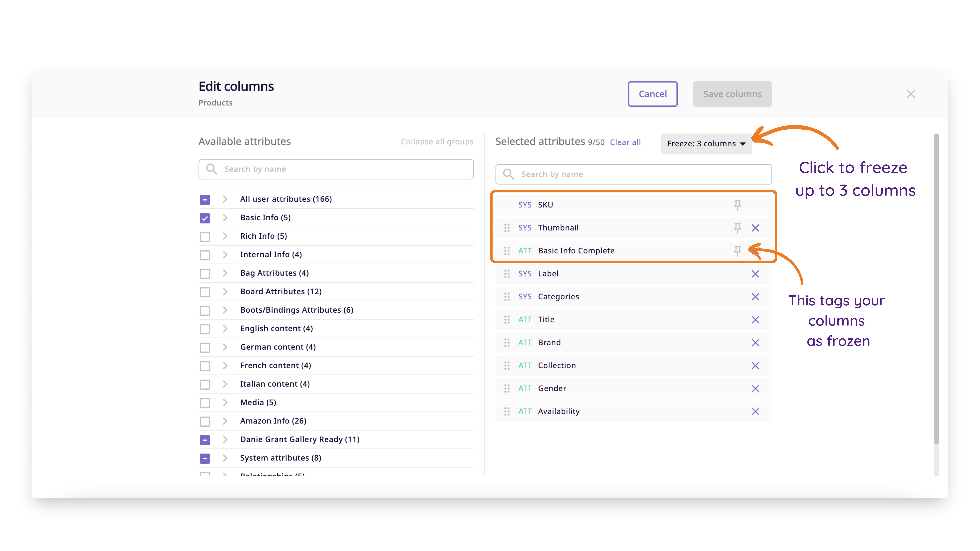The height and width of the screenshot is (551, 980).
Task: Click the Selected attributes search field
Action: pos(633,174)
